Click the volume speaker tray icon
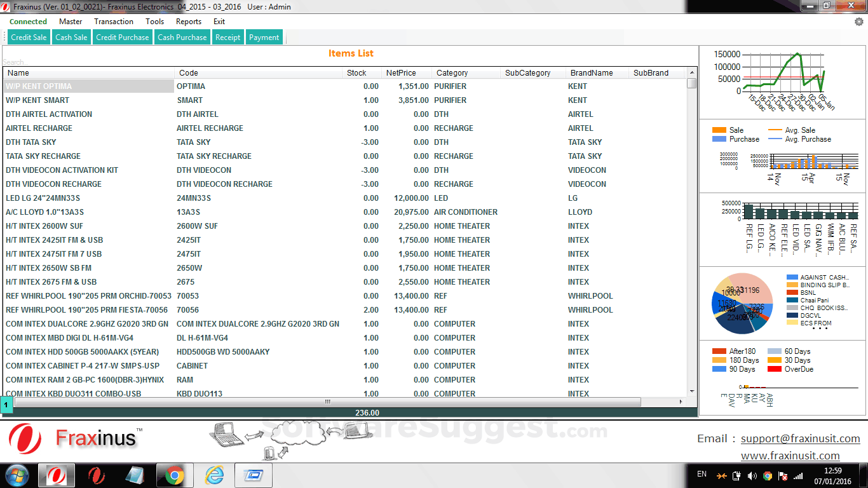The width and height of the screenshot is (868, 488). click(752, 475)
